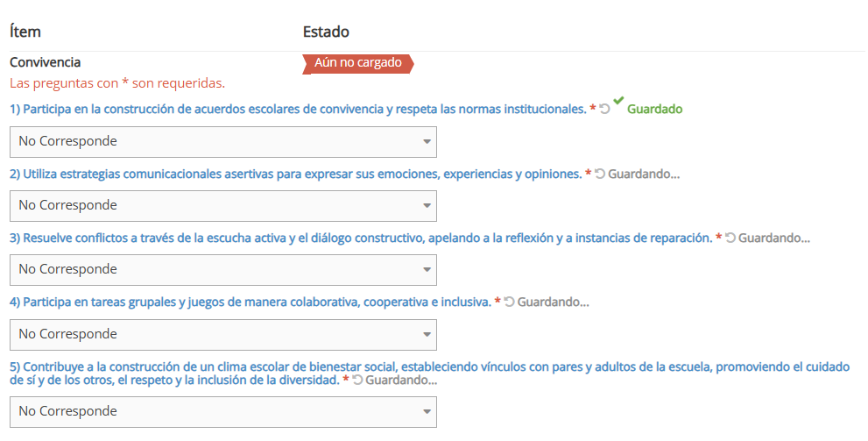The height and width of the screenshot is (441, 868).
Task: Click the reset icon next to question 1
Action: [x=604, y=110]
